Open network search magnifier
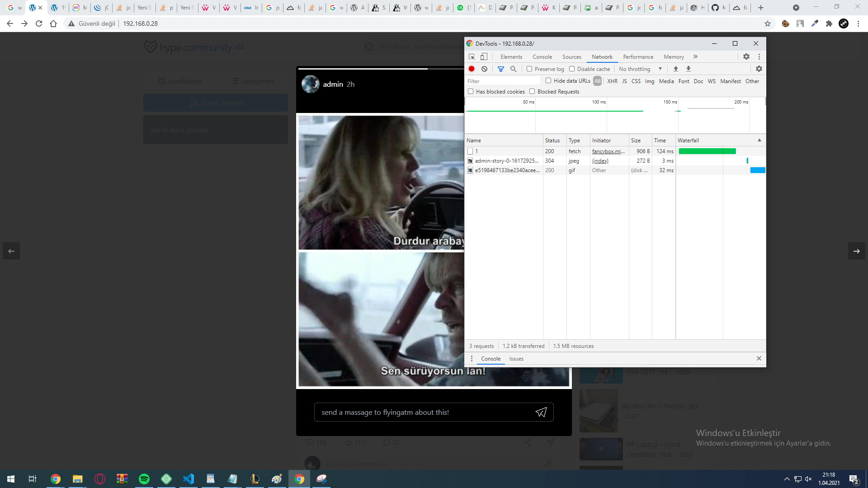The width and height of the screenshot is (868, 488). [x=513, y=69]
